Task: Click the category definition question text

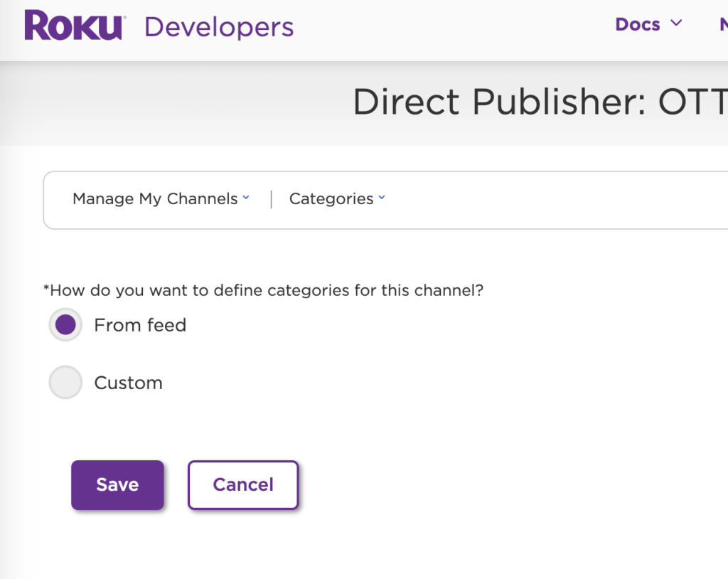Action: coord(264,290)
